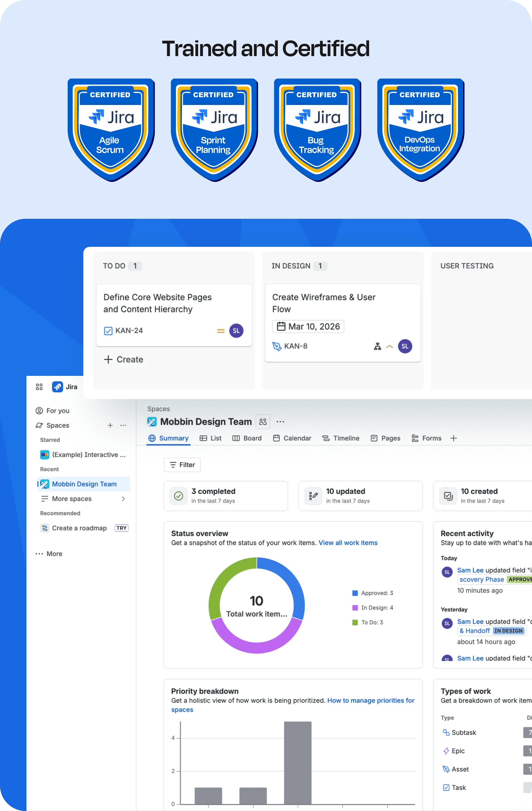Click the Sprint Planning certified badge

pyautogui.click(x=214, y=130)
